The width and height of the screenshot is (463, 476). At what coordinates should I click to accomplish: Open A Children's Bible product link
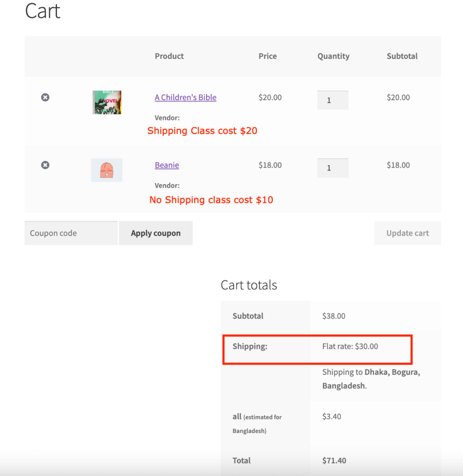pyautogui.click(x=185, y=98)
